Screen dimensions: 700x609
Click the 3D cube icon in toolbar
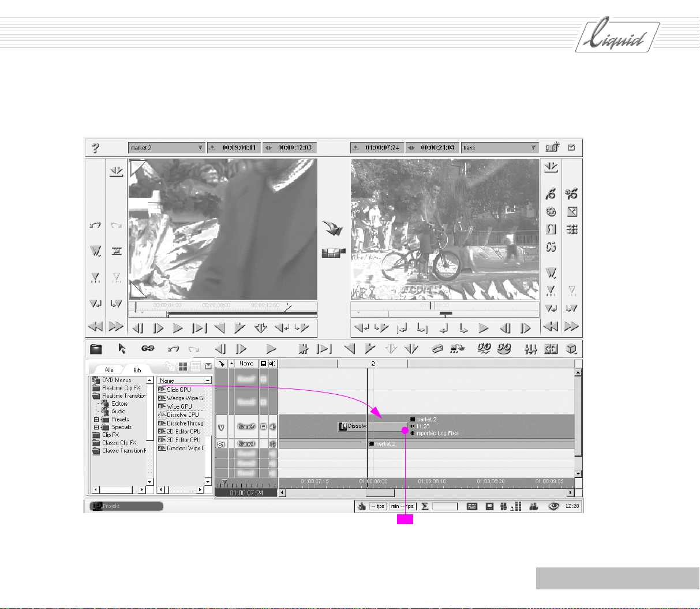(x=571, y=349)
